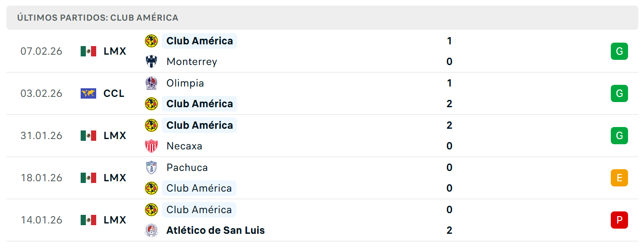Click the CCL competition label
The height and width of the screenshot is (248, 644).
(114, 93)
